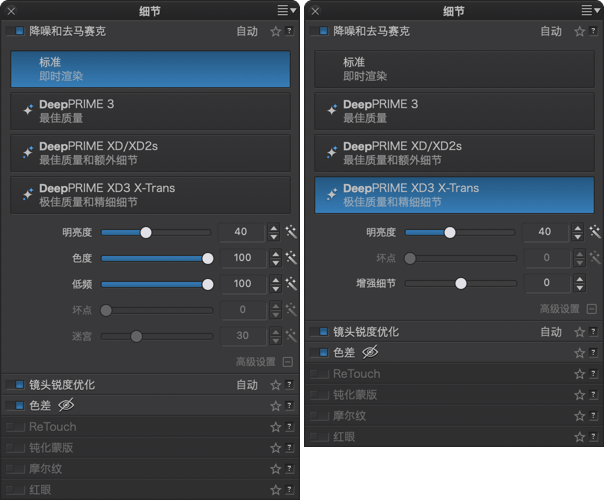
Task: Favorite 摩尔纹 star in right panel
Action: (x=579, y=416)
